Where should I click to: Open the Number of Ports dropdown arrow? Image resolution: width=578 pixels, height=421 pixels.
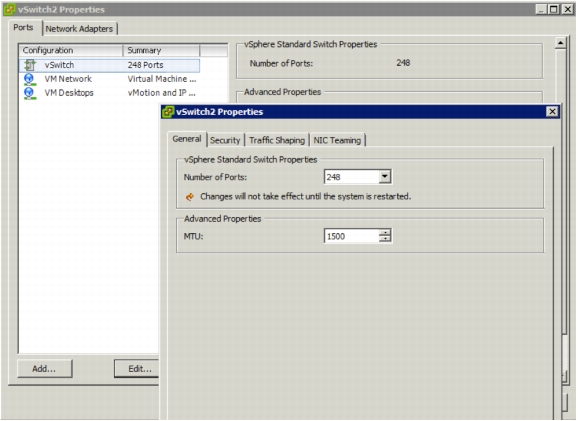click(384, 177)
